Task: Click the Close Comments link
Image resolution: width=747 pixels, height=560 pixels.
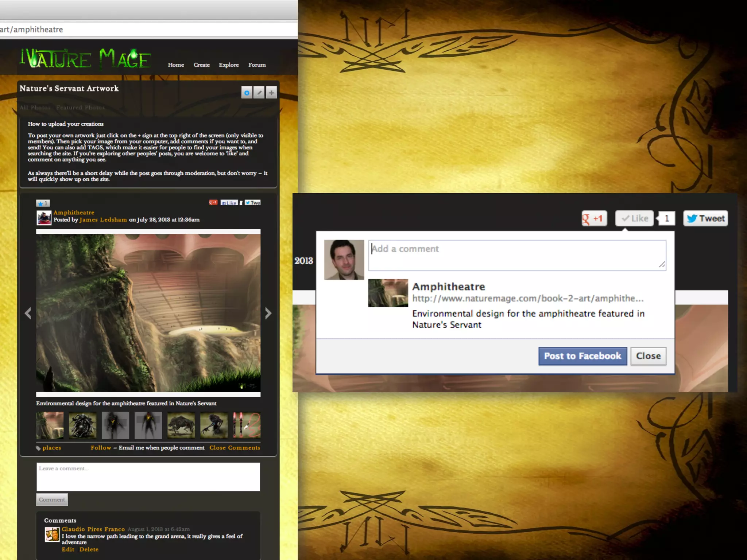Action: (235, 448)
